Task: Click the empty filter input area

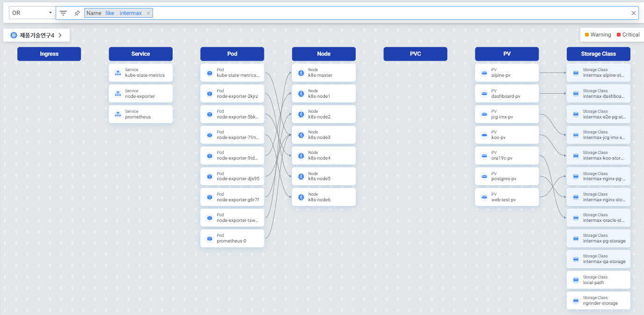Action: 374,13
